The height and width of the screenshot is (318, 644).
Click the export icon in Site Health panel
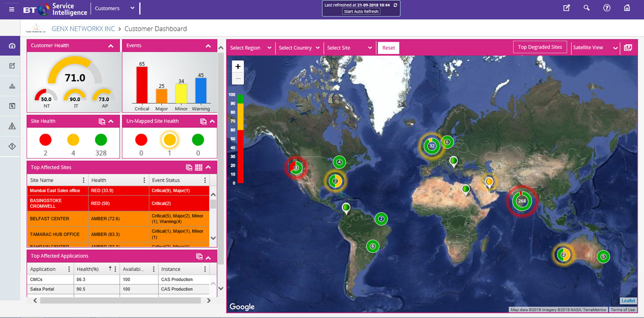(x=102, y=121)
